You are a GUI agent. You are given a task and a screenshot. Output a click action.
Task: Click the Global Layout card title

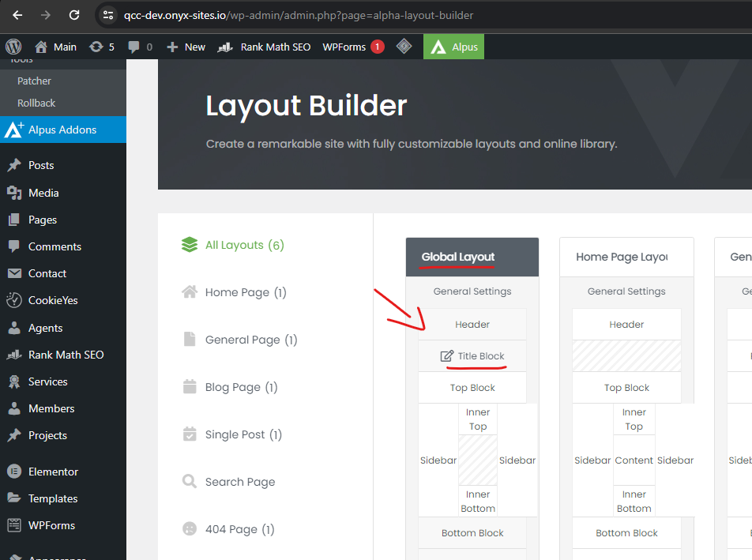click(457, 257)
